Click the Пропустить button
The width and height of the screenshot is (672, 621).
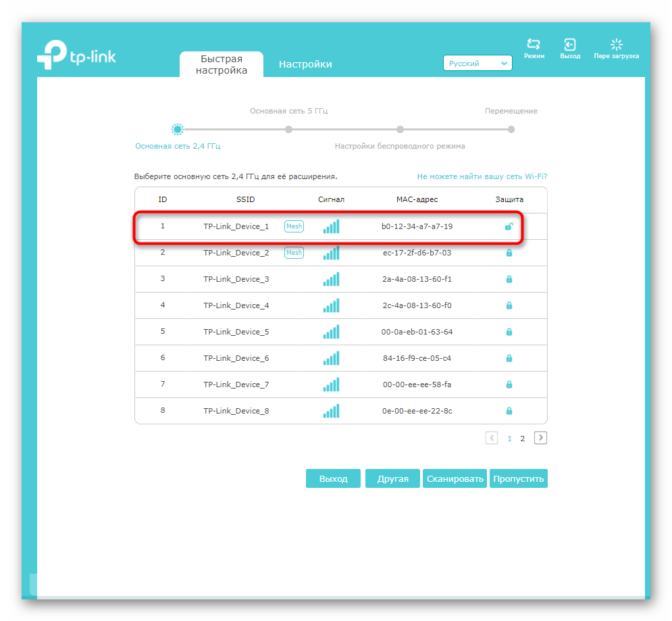(x=519, y=478)
